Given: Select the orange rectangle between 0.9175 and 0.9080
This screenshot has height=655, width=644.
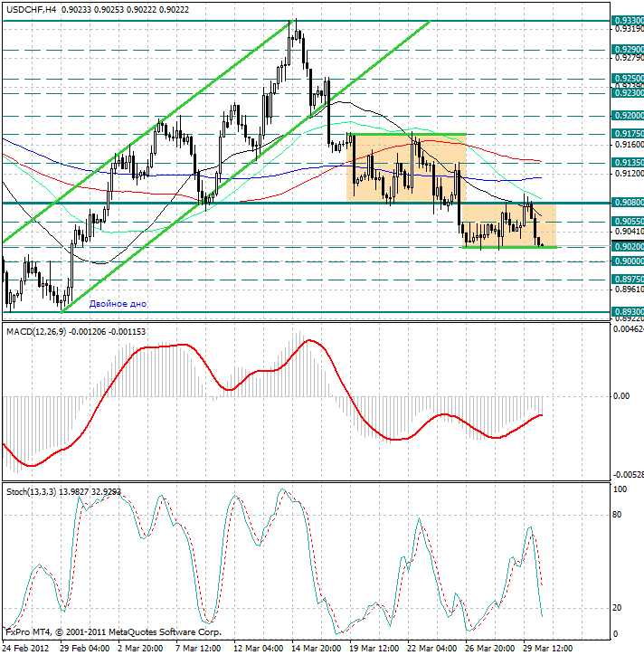Looking at the screenshot, I should pos(406,168).
